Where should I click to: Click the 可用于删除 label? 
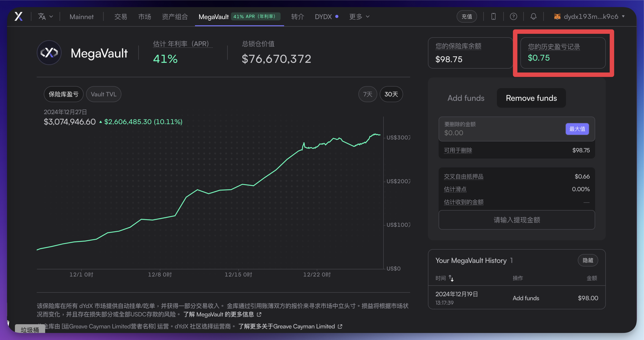tap(458, 150)
